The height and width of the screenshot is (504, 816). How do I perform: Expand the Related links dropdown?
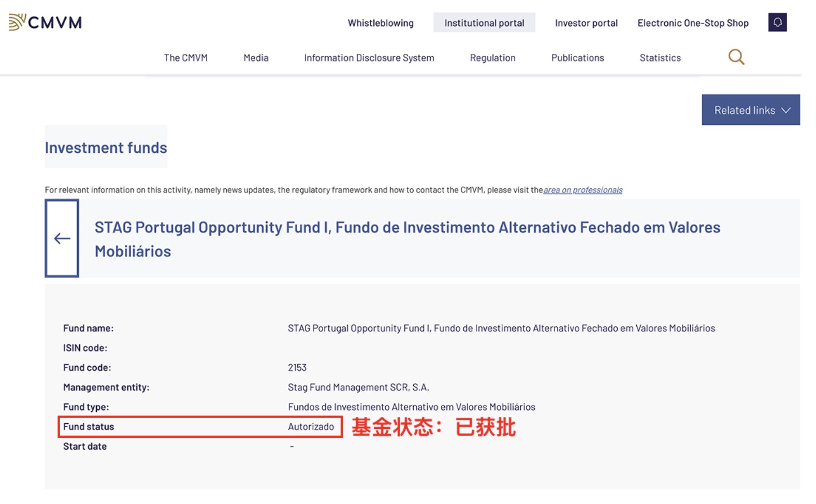(750, 110)
